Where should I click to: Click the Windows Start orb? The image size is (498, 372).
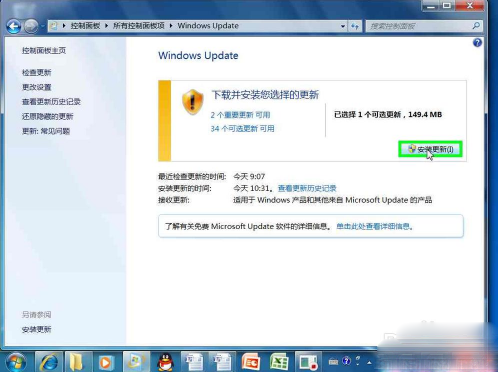(x=16, y=362)
